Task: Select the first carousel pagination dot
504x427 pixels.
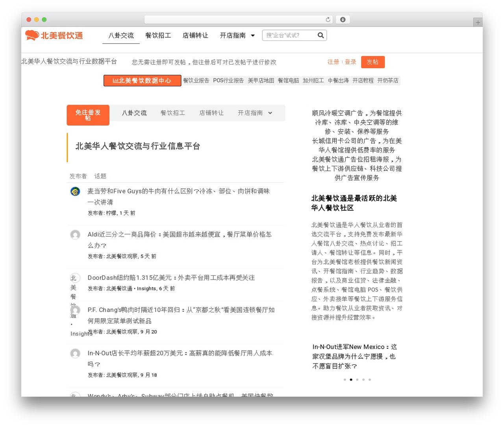Action: pos(345,380)
